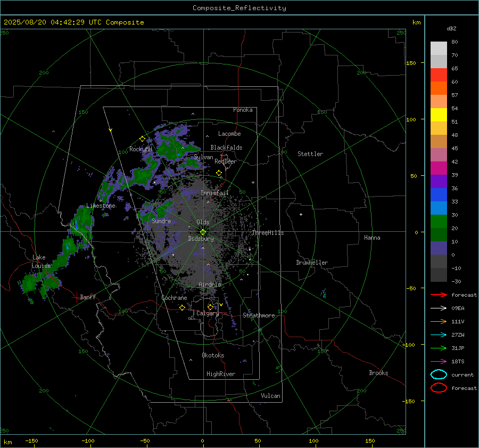Click the Lacombe city label
The width and height of the screenshot is (479, 448).
tap(229, 134)
